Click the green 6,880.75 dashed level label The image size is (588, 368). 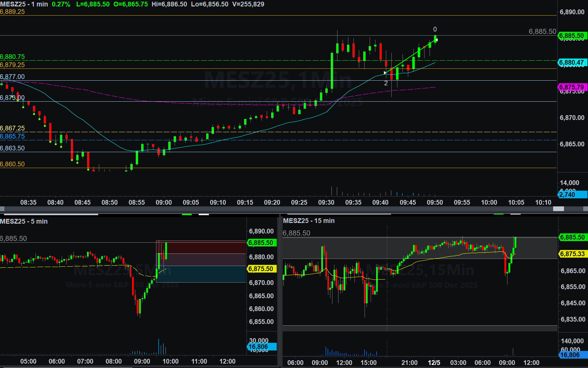[x=13, y=57]
